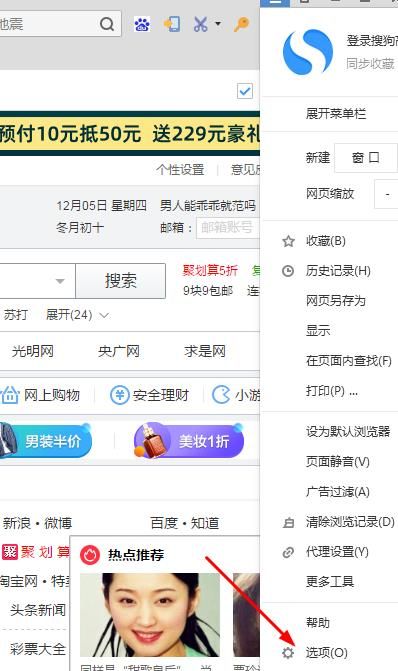Click the key password manager icon
398x671 pixels.
pyautogui.click(x=242, y=24)
